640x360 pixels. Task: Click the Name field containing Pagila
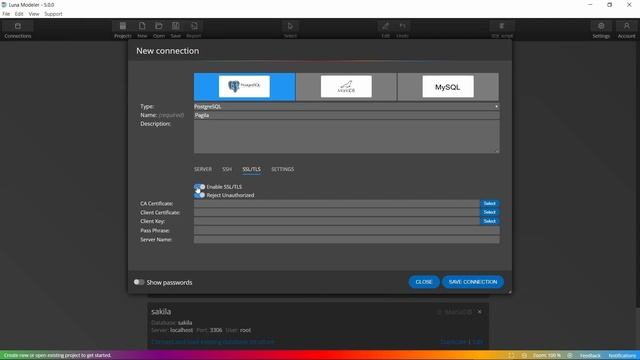347,116
